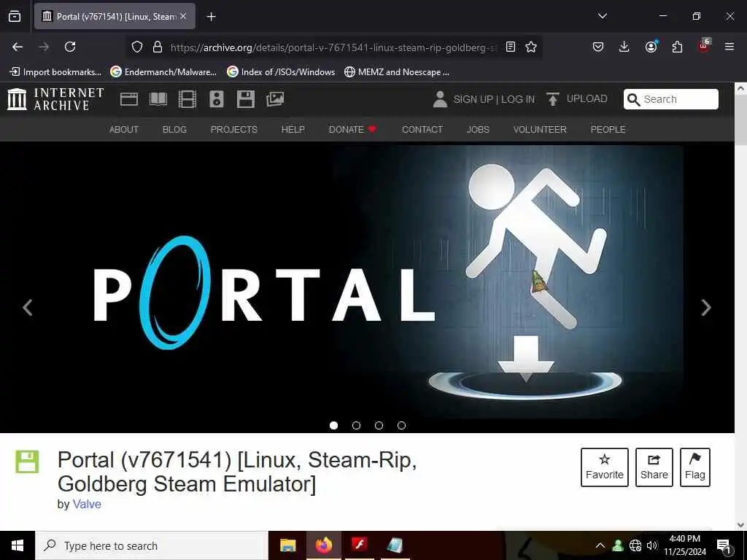The width and height of the screenshot is (747, 560).
Task: Open the Web (Wayback) icon in Archive nav
Action: [128, 99]
